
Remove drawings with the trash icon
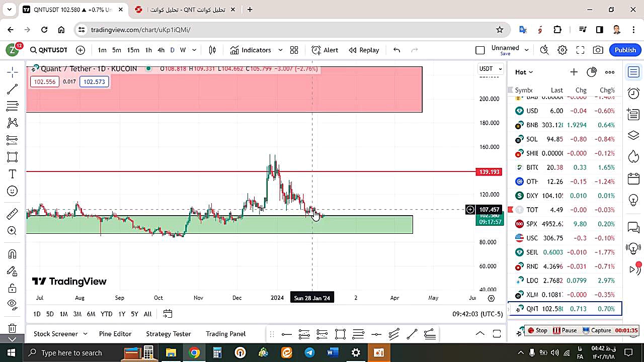pyautogui.click(x=13, y=328)
